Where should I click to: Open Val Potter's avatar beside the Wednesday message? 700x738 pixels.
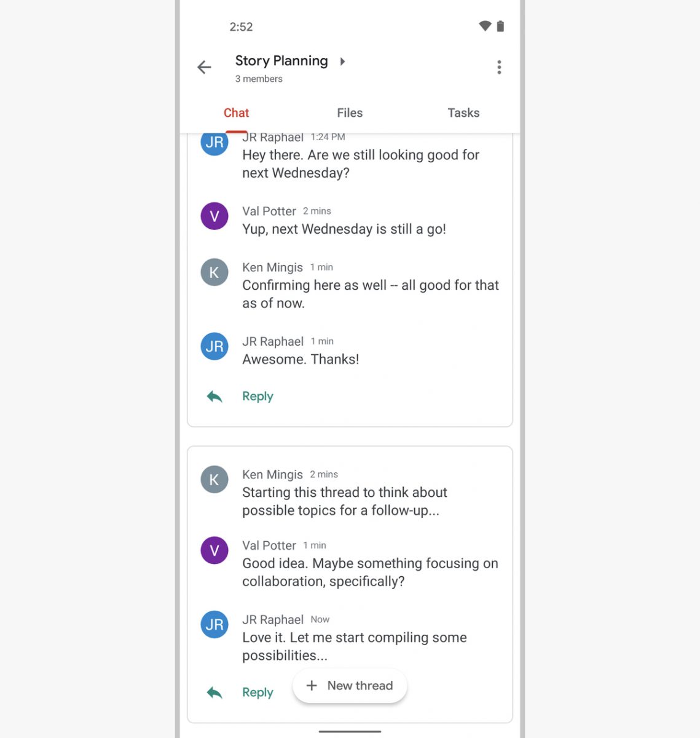tap(214, 216)
